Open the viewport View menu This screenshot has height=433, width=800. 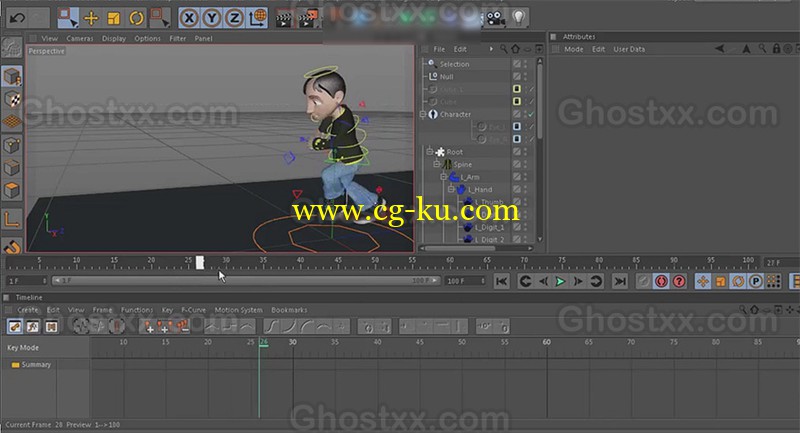pos(49,38)
